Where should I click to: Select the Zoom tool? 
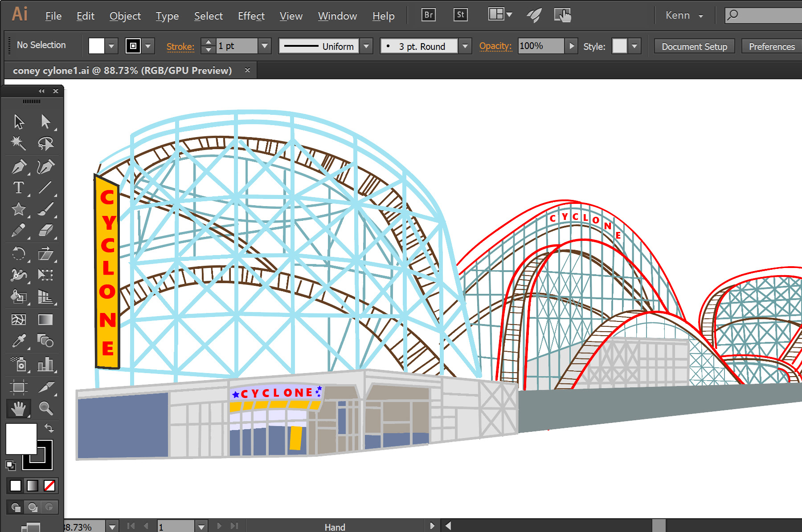(45, 408)
